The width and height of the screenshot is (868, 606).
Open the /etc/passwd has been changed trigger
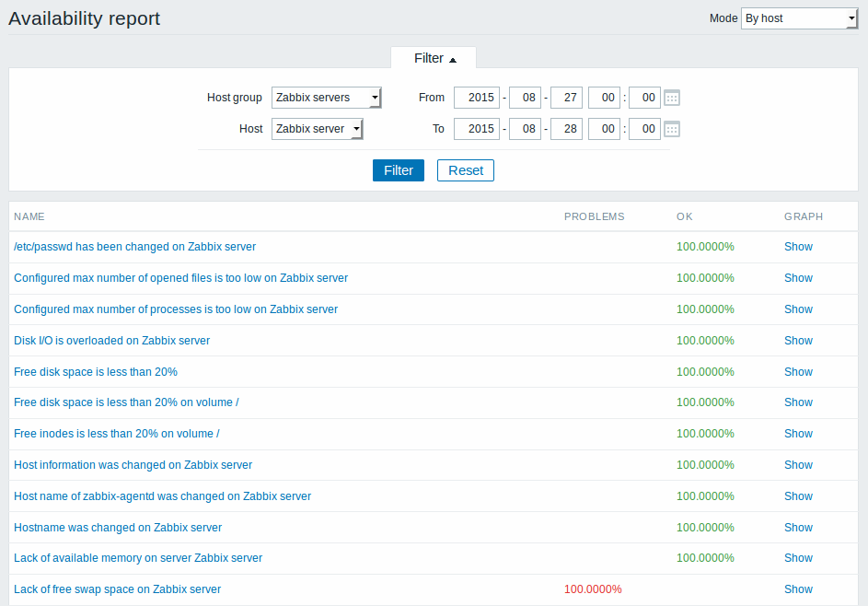[134, 247]
